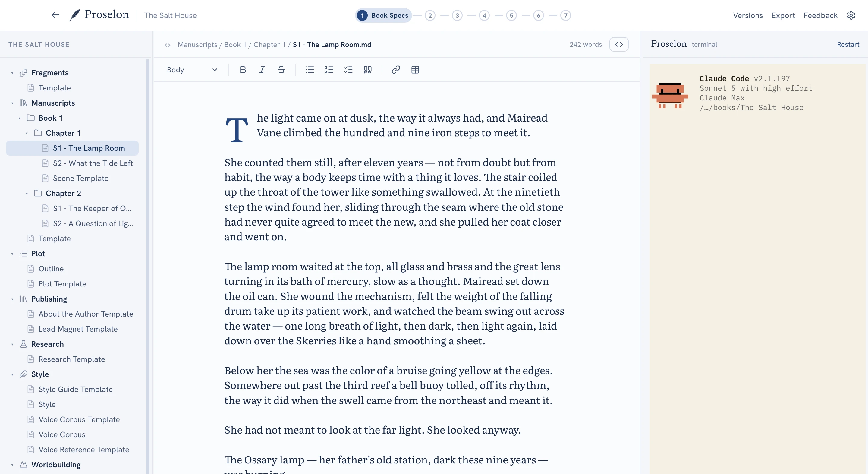Collapse the Chapter 2 folder arrow
Screen dimensions: 868x474
pyautogui.click(x=27, y=194)
